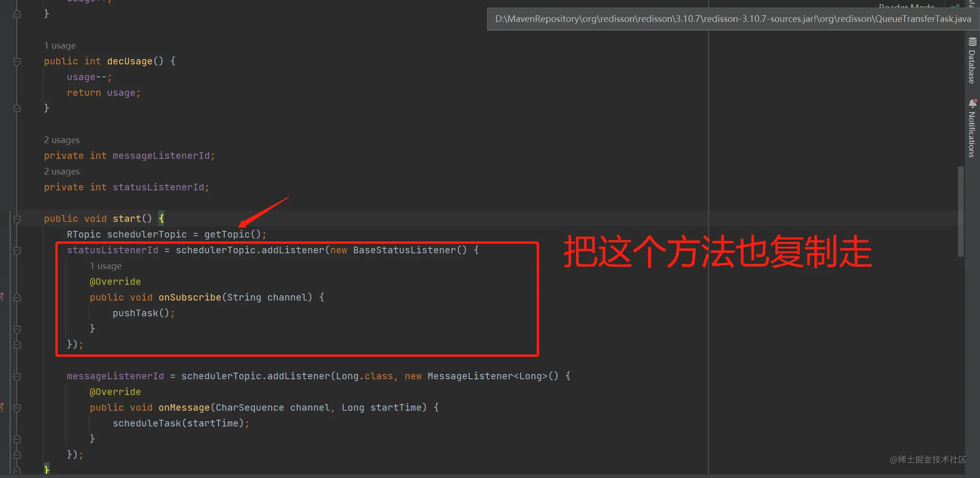980x478 pixels.
Task: Collapse the start() method fold marker
Action: click(17, 219)
